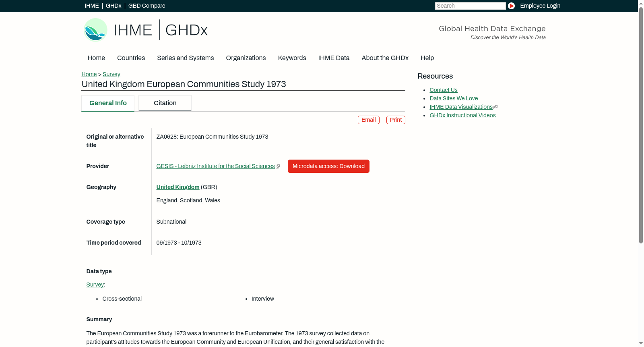Click the Print button

coord(396,120)
